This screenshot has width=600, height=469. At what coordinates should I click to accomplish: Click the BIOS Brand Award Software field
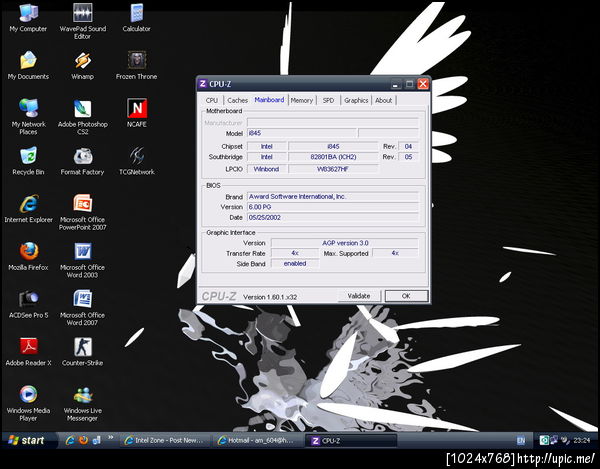tap(333, 197)
